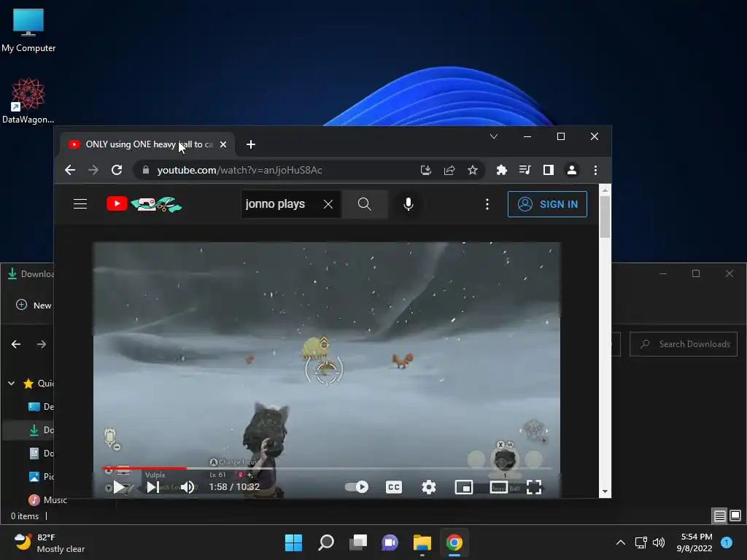747x560 pixels.
Task: Open File Explorer from taskbar
Action: click(422, 542)
